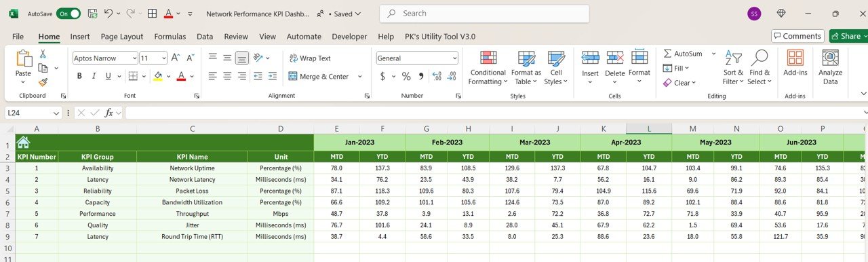Click the Search box
The height and width of the screenshot is (262, 868).
click(484, 14)
